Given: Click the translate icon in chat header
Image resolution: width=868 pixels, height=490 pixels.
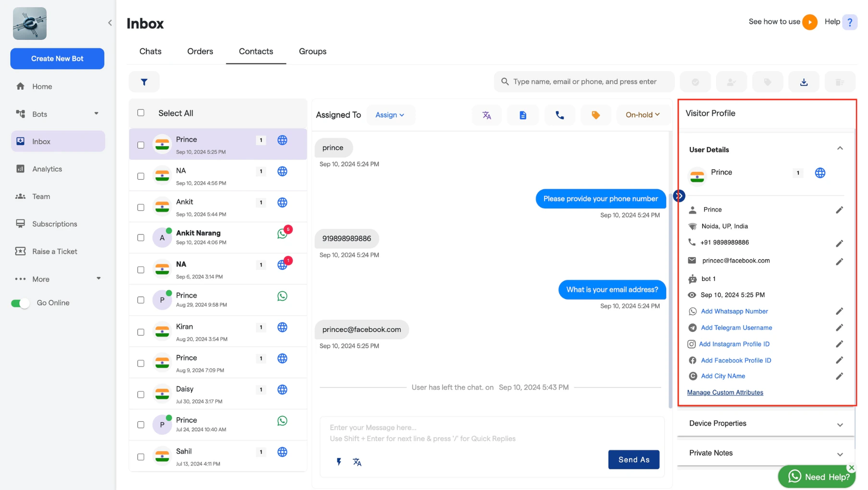Looking at the screenshot, I should click(487, 115).
